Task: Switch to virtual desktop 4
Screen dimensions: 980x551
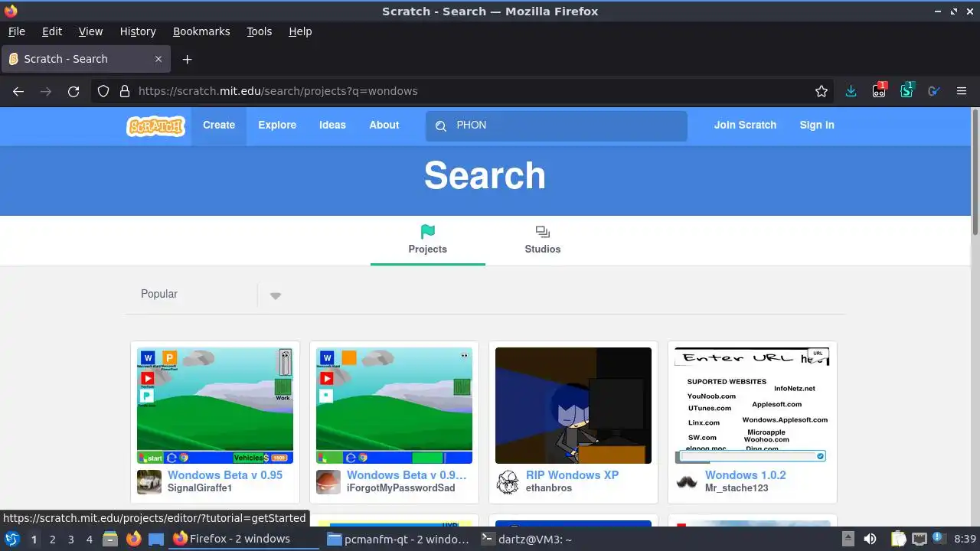Action: point(90,540)
